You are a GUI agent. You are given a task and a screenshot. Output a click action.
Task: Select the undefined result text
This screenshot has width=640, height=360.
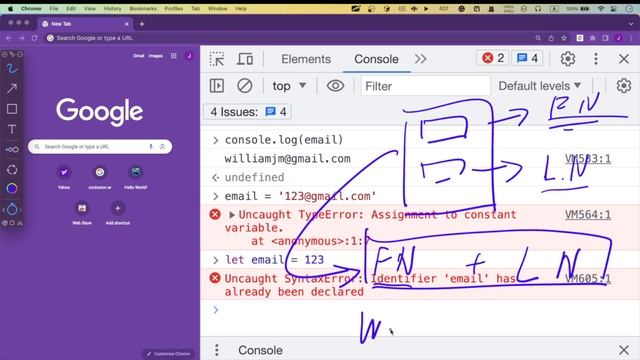tap(254, 178)
